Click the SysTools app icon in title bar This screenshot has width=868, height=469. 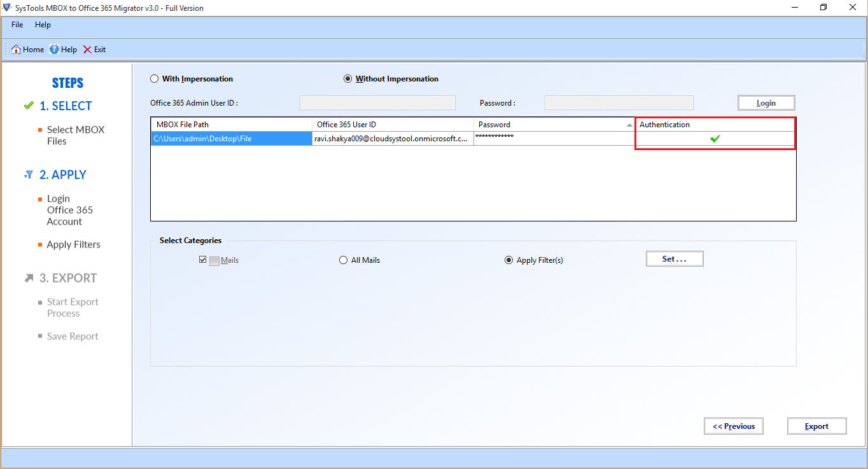tap(6, 8)
